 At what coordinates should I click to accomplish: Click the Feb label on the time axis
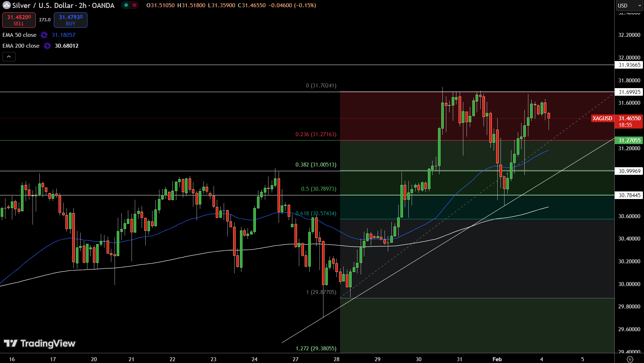(x=497, y=359)
